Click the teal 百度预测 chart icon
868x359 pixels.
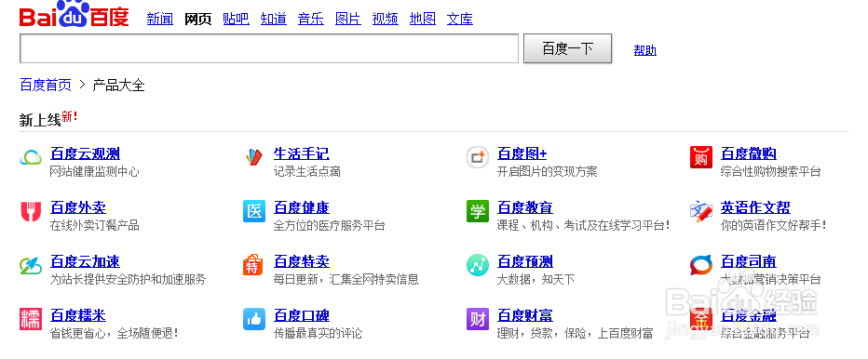click(478, 265)
